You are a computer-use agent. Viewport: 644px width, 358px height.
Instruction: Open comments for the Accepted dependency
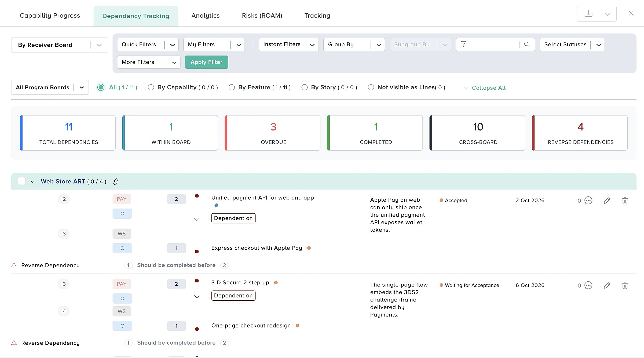click(x=588, y=200)
